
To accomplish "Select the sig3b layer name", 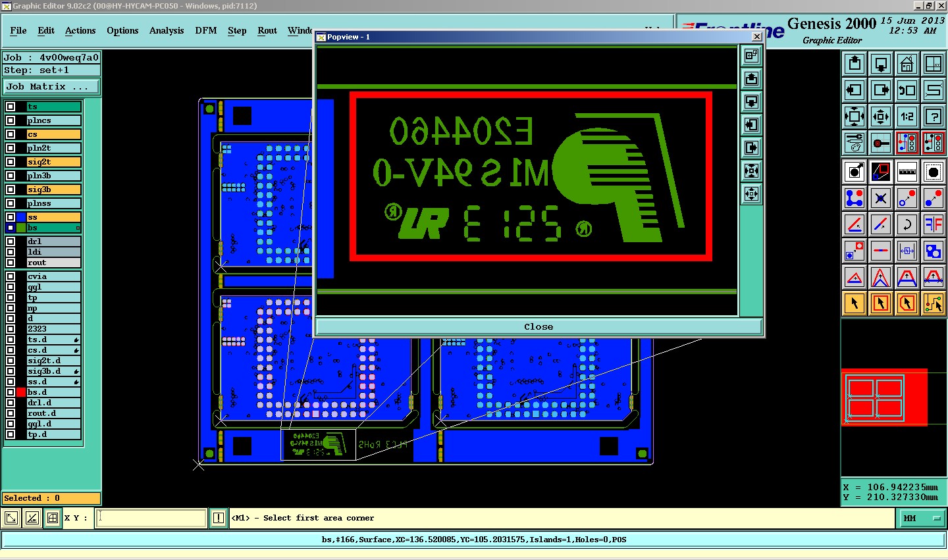I will point(53,190).
